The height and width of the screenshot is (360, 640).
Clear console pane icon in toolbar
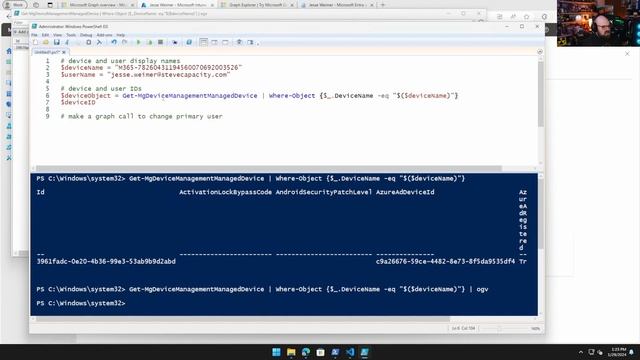99,42
